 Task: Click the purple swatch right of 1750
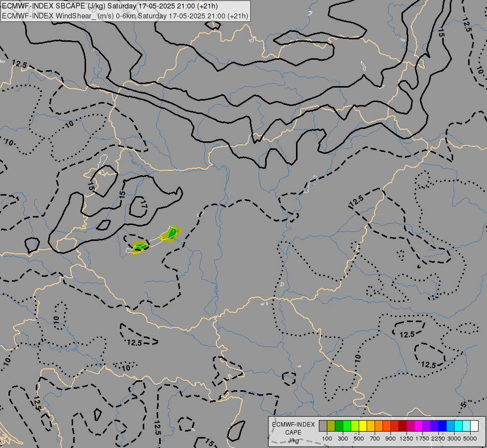click(x=427, y=426)
